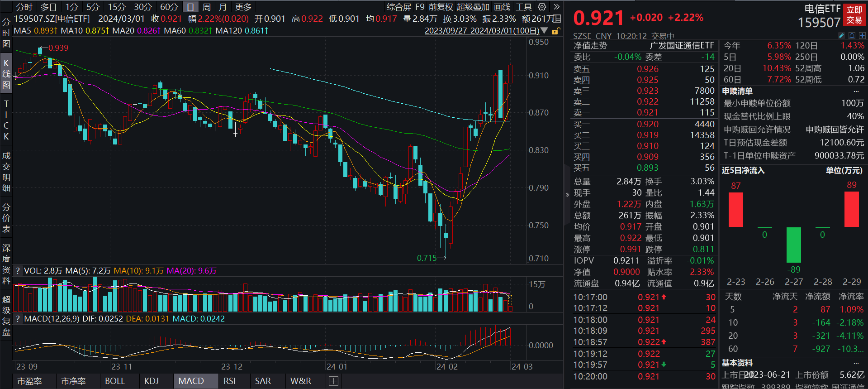
Task: Switch indicator to 市净率
Action: click(x=73, y=381)
